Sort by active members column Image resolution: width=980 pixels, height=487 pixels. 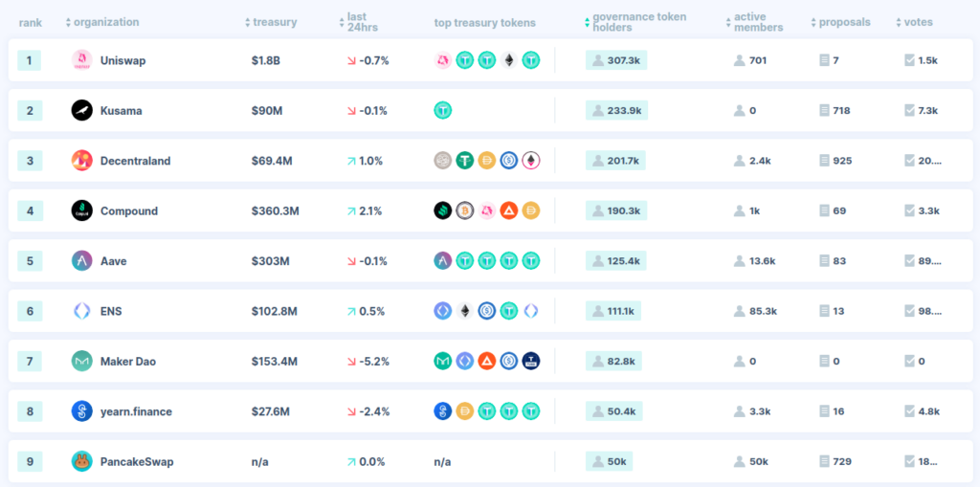(x=754, y=23)
